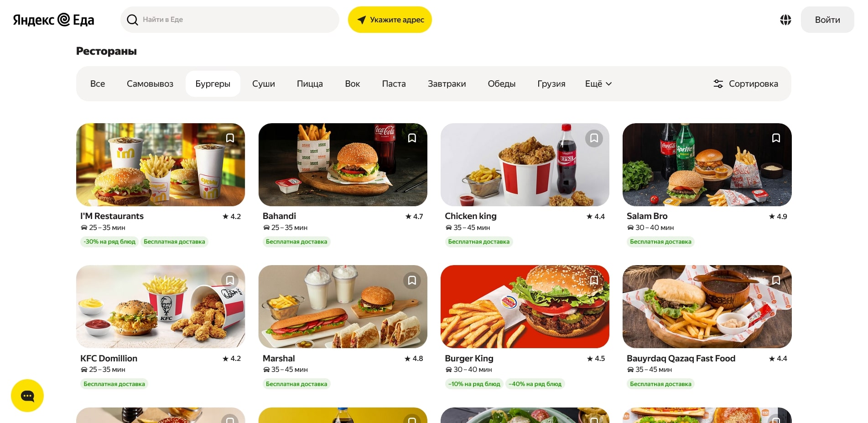Select the Самовывоз filter tab
Viewport: 868px width, 423px height.
point(150,84)
